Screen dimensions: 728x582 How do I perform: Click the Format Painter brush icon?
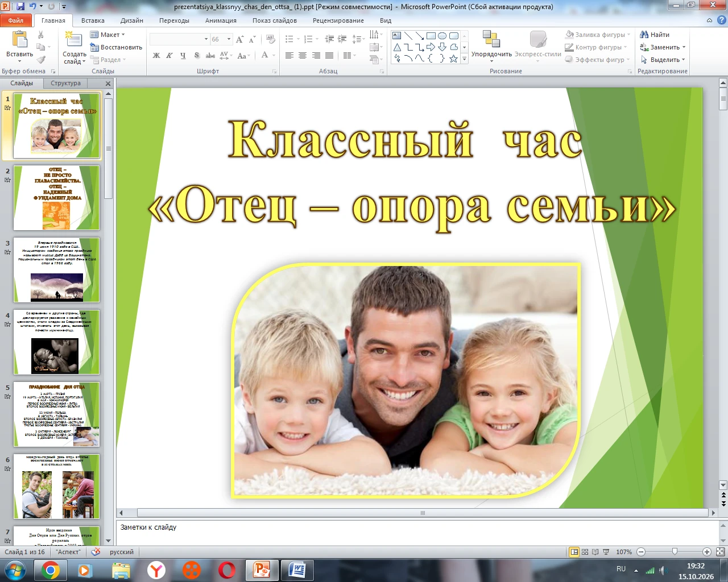tap(41, 60)
